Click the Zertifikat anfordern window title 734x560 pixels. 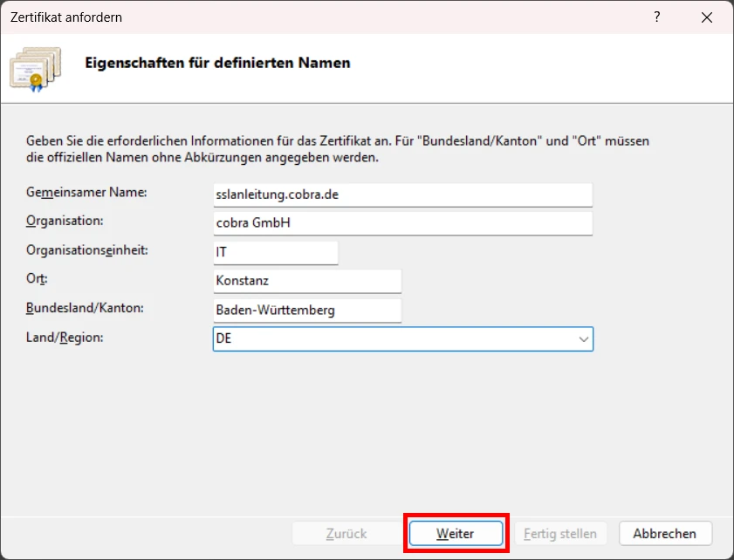(x=66, y=17)
